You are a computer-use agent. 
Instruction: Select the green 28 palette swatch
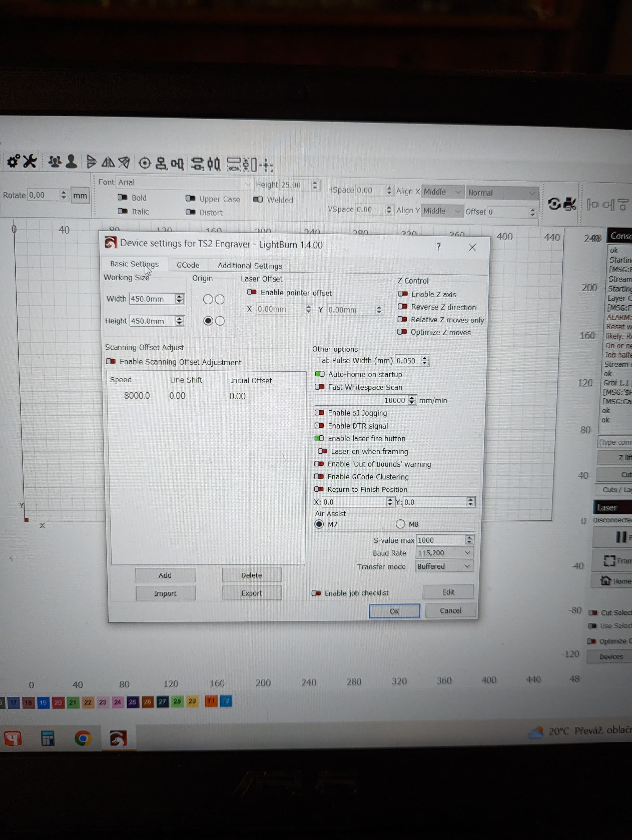coord(177,701)
